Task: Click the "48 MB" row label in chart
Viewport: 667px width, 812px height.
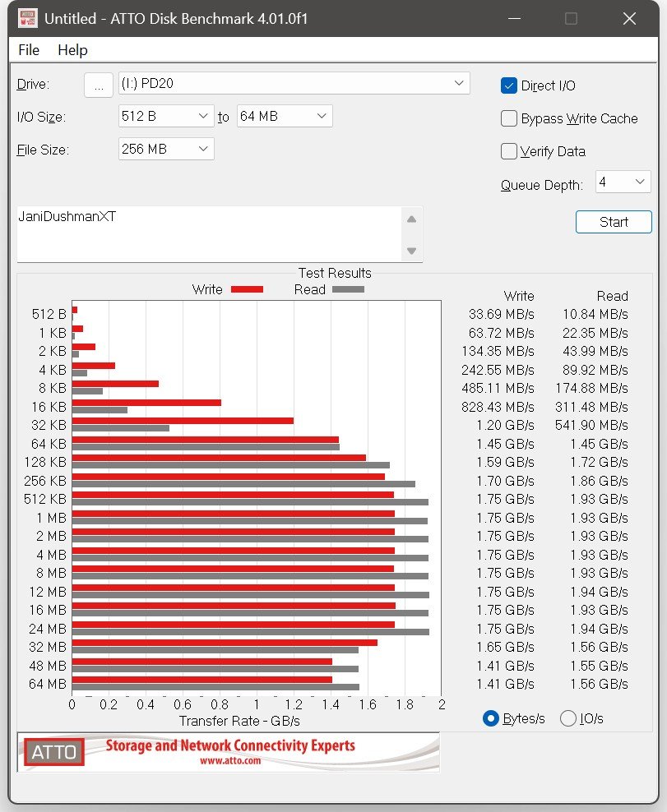Action: tap(48, 666)
